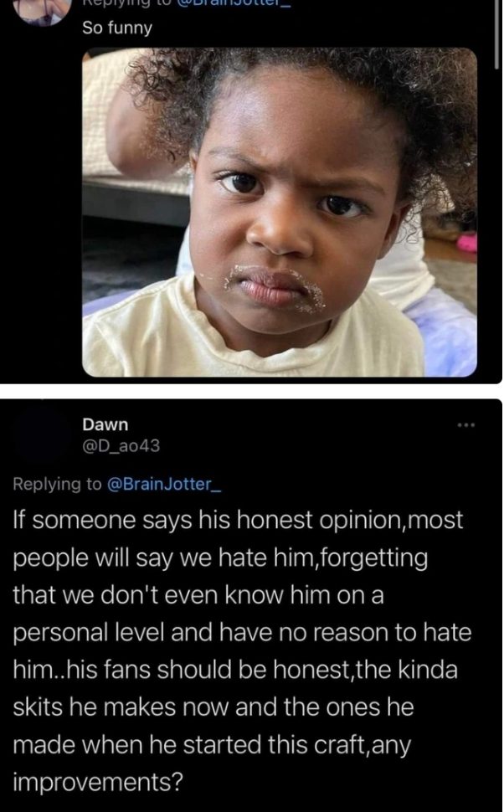Open the frowning child photo
Screen dimensions: 504x812
(279, 213)
